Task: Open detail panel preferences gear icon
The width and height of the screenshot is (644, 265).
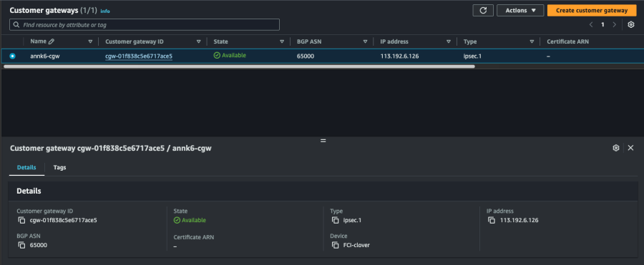Action: point(615,148)
